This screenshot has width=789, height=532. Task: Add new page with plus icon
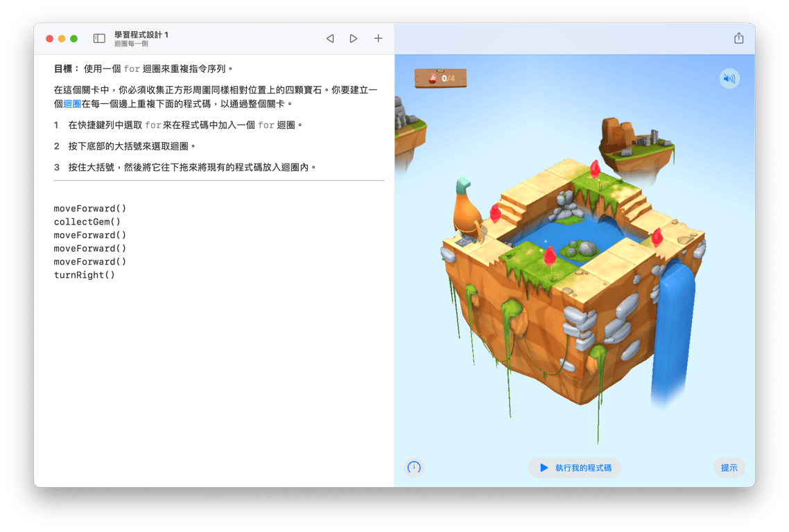coord(378,38)
